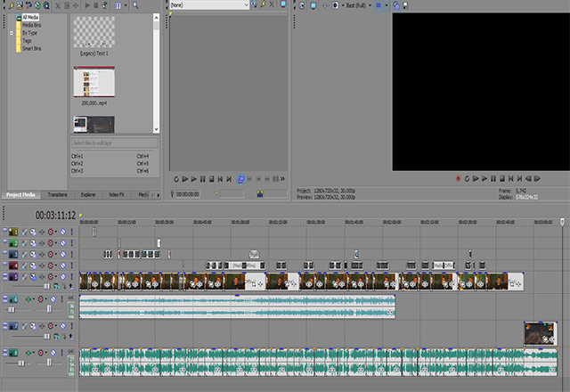Click the highlighted Add to Timeline trimmer icon
Screen dimensions: 570x392
point(240,179)
